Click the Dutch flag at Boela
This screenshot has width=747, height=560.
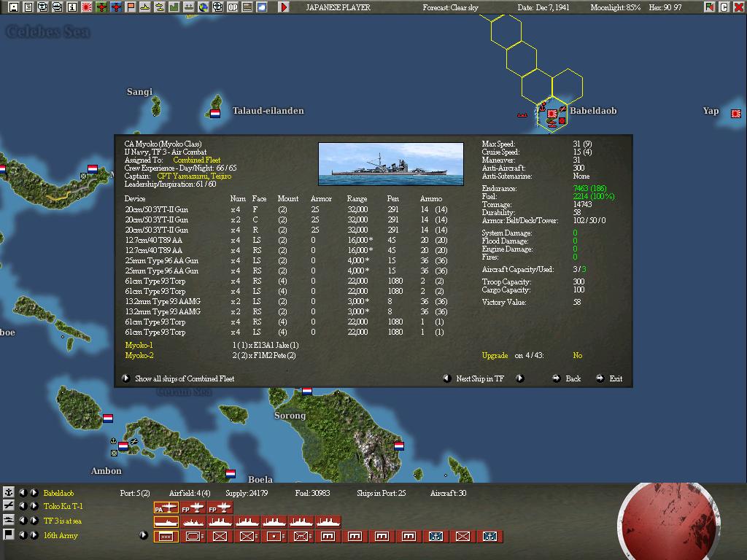231,473
